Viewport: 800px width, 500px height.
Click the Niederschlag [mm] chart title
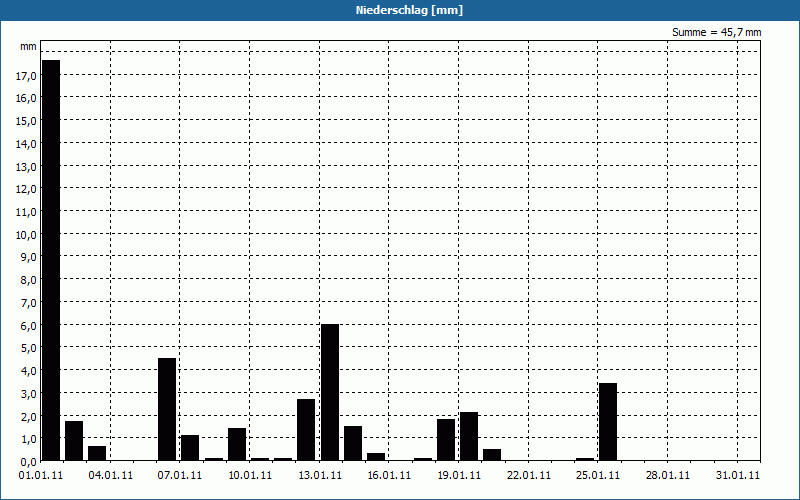[x=409, y=10]
